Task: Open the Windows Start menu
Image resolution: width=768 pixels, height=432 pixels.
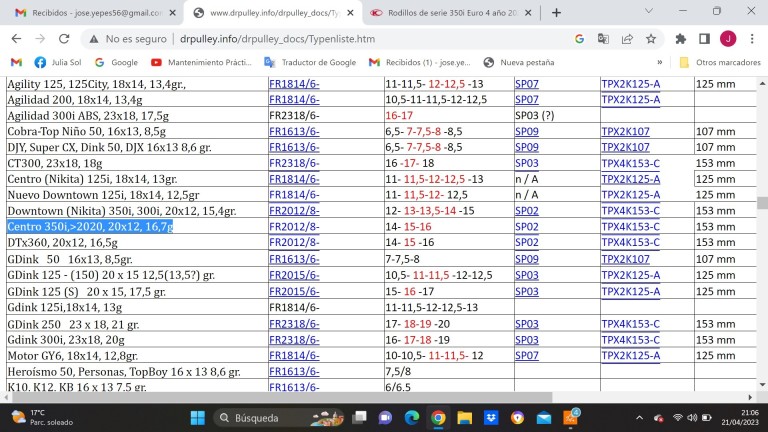Action: (196, 417)
